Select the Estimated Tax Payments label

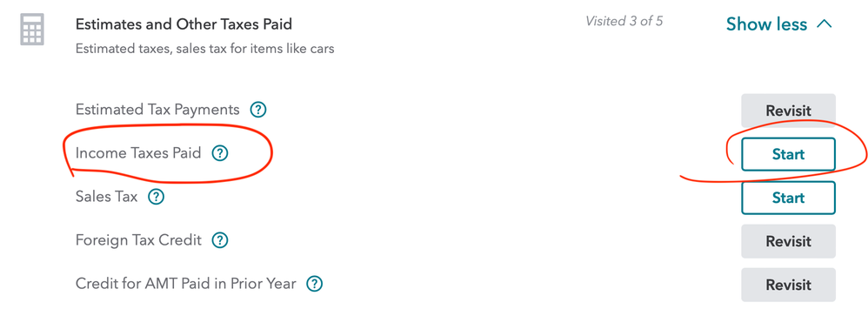(x=157, y=110)
